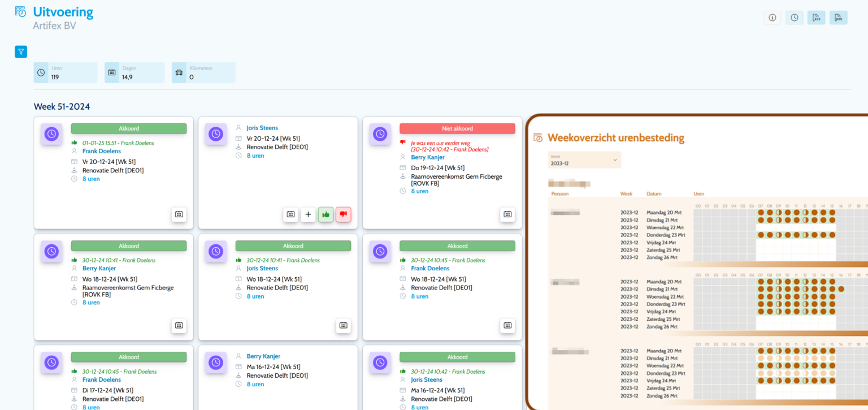The width and height of the screenshot is (868, 410).
Task: Click the purple clock badge on the Niet akkoord card
Action: [x=380, y=134]
